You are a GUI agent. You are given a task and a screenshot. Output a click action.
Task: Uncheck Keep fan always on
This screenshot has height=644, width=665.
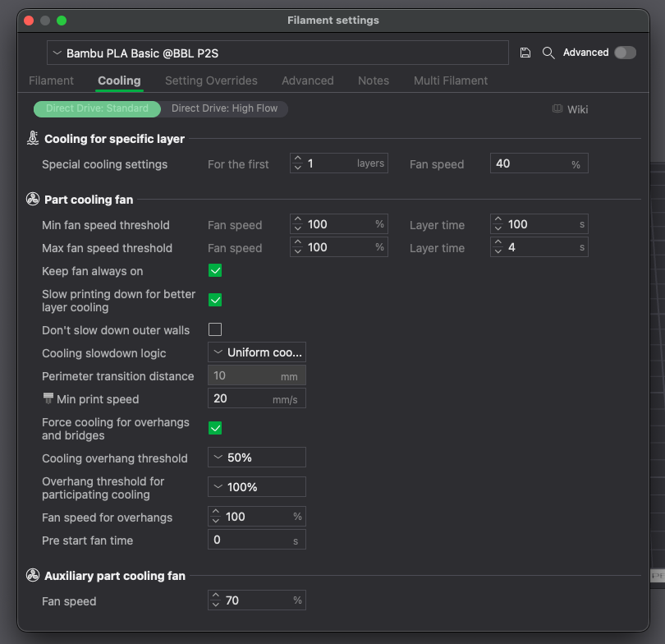coord(214,270)
